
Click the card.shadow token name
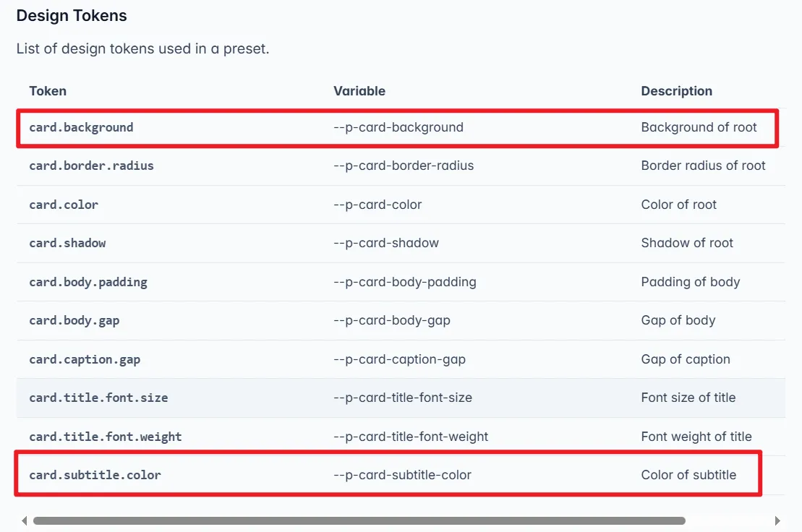[x=67, y=243]
